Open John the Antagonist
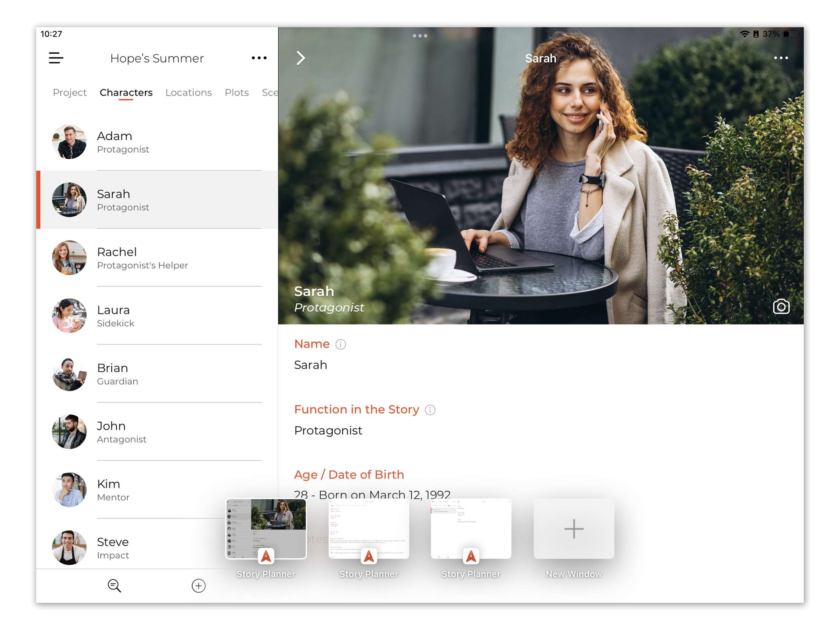The image size is (840, 630). click(x=157, y=432)
